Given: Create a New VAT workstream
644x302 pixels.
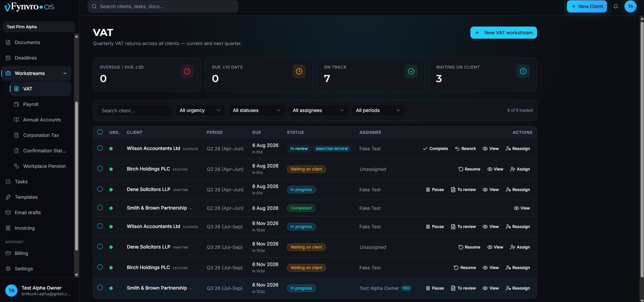Looking at the screenshot, I should click(504, 33).
